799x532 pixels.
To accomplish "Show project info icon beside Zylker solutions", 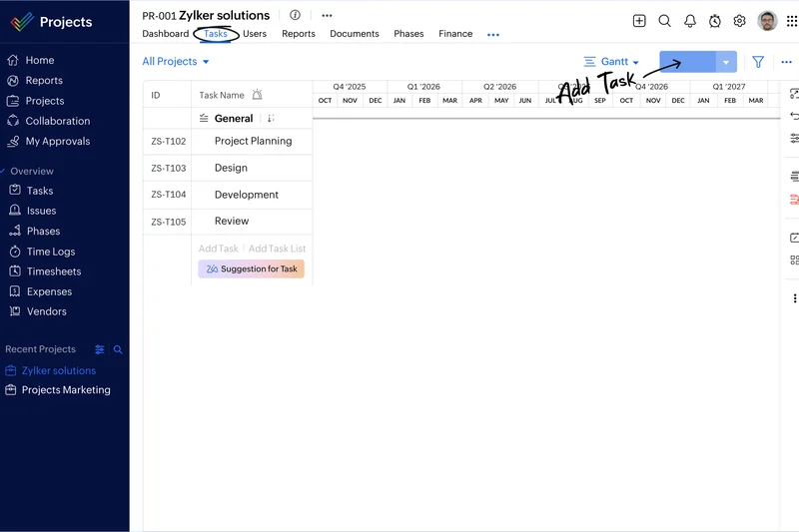I will 295,15.
